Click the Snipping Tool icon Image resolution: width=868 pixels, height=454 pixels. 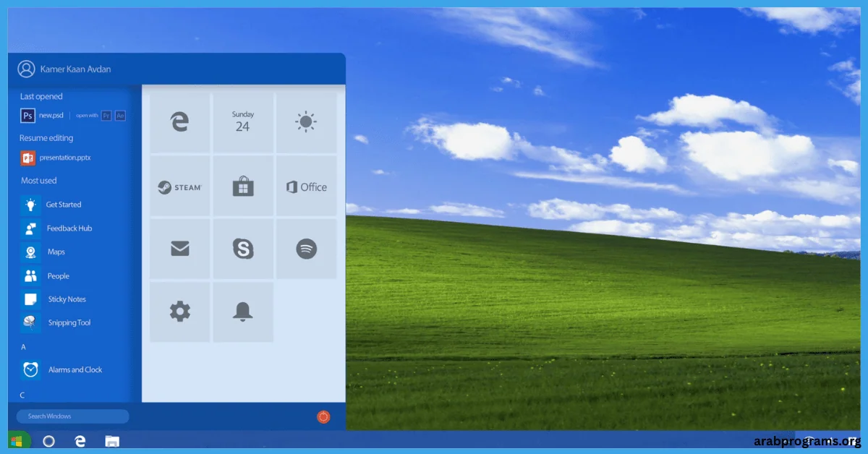pyautogui.click(x=30, y=323)
